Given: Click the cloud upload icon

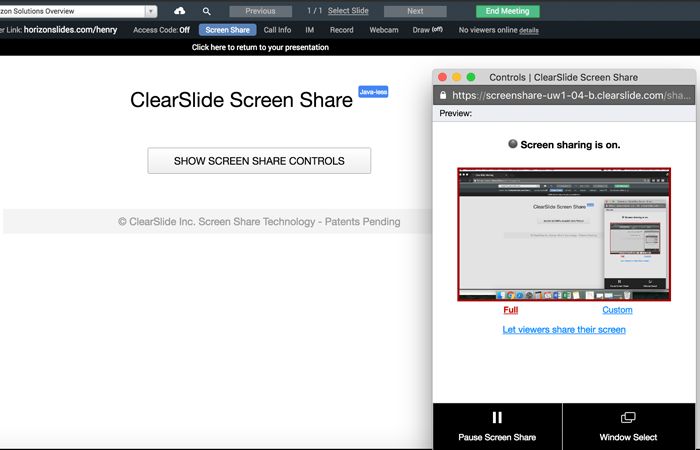Looking at the screenshot, I should click(180, 11).
